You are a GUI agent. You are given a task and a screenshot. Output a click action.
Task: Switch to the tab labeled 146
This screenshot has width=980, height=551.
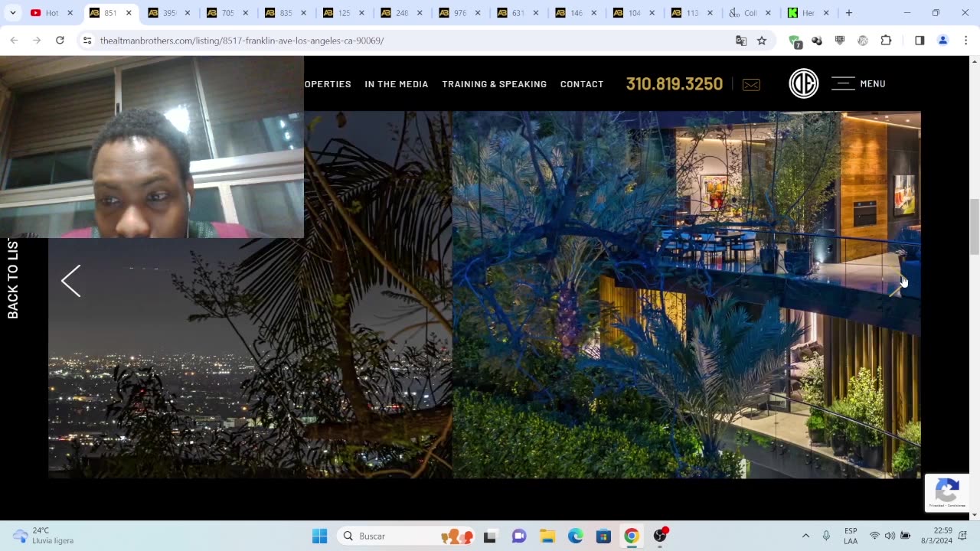(570, 13)
